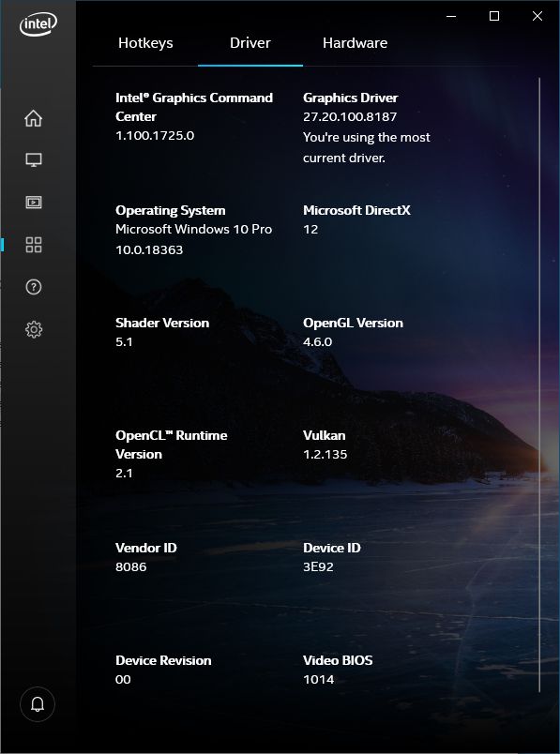Click the vertical scrollbar on the right
Viewport: 560px width, 754px height.
(539, 385)
